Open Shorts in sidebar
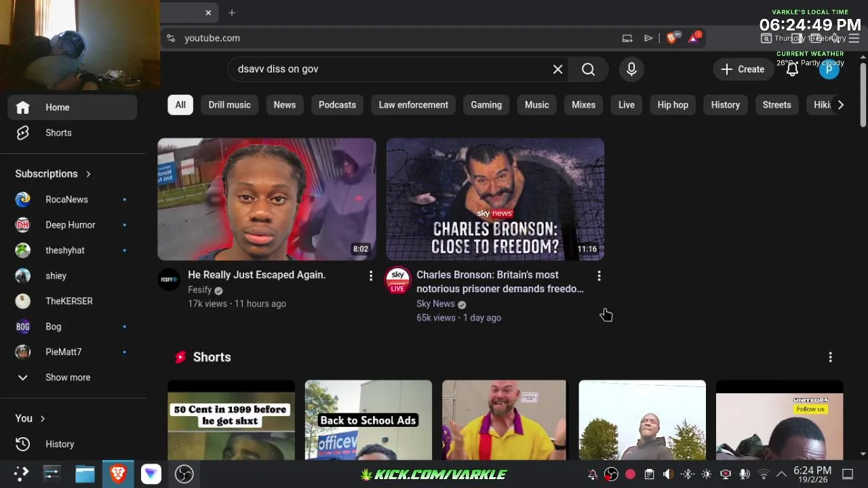Image resolution: width=868 pixels, height=488 pixels. (x=73, y=133)
